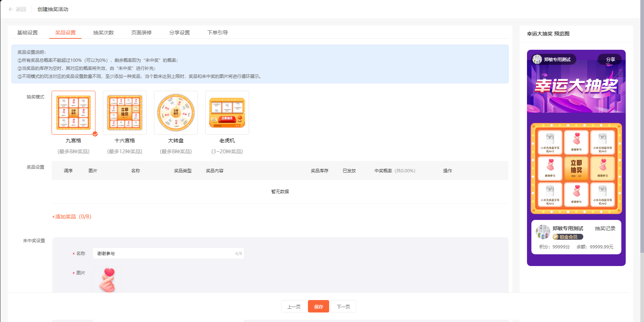Click the back arrow icon
644x322 pixels.
11,9
